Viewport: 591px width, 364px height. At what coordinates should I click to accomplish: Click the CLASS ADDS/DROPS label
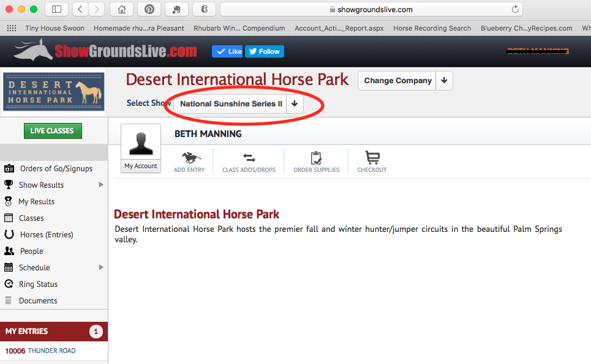click(249, 170)
